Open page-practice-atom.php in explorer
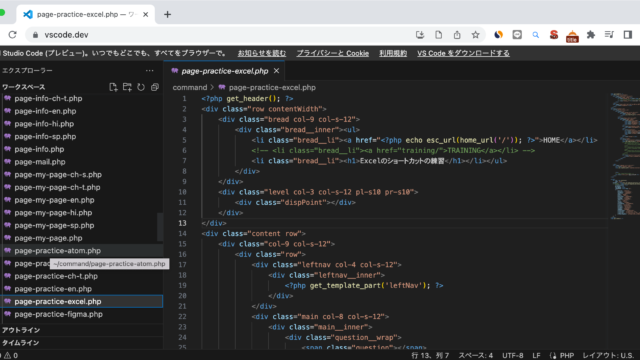This screenshot has height=360, width=640. (82, 251)
